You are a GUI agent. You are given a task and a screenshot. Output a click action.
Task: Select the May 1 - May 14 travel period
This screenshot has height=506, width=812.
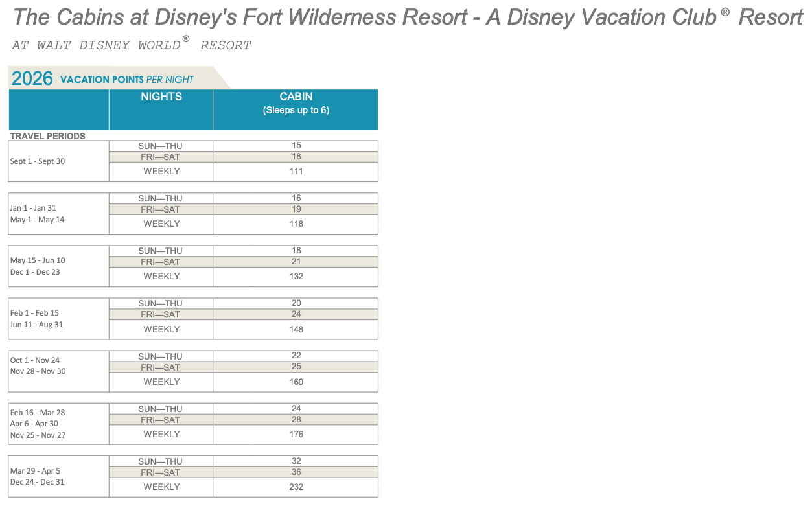click(x=37, y=220)
